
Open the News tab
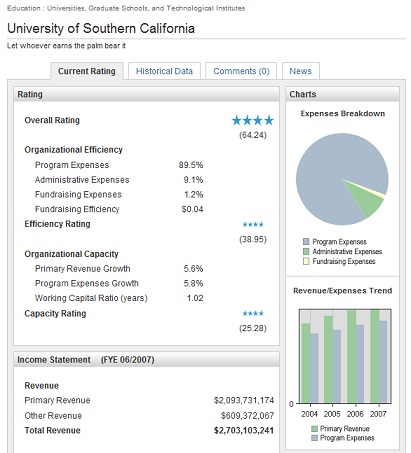pos(301,71)
